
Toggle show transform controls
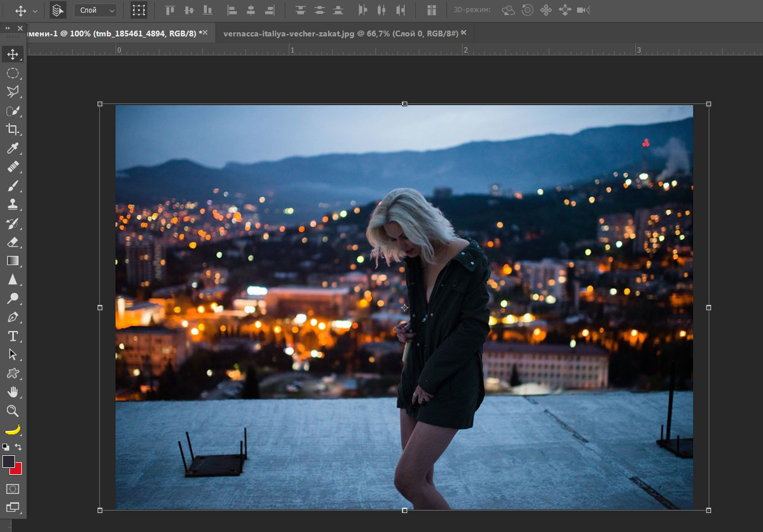tap(139, 10)
